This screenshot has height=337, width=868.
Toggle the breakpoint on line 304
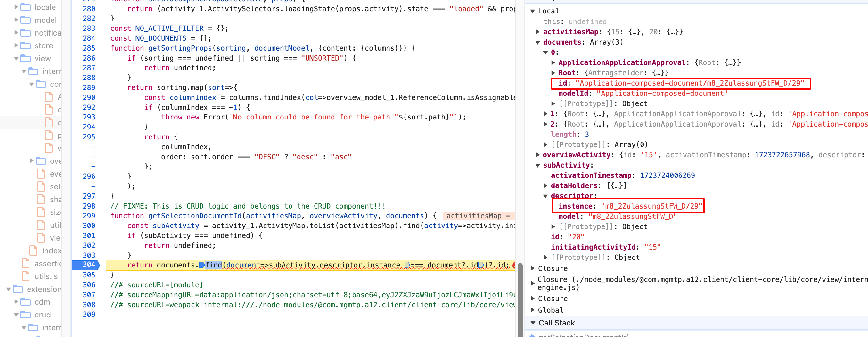(x=86, y=265)
